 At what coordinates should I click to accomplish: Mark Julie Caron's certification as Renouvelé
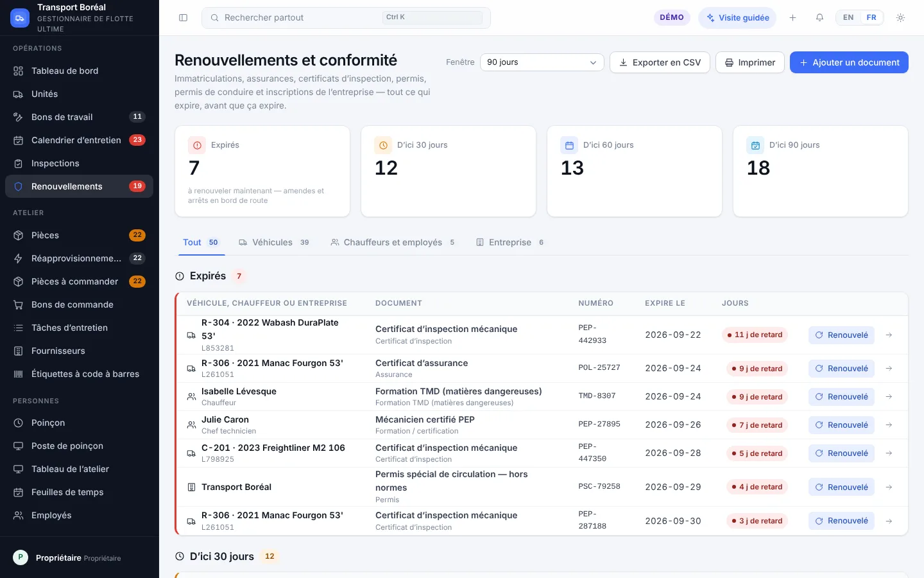[x=841, y=425]
